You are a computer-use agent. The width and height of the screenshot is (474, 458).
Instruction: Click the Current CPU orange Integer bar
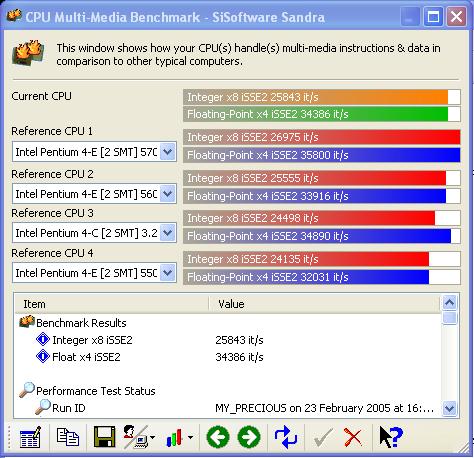pyautogui.click(x=322, y=97)
